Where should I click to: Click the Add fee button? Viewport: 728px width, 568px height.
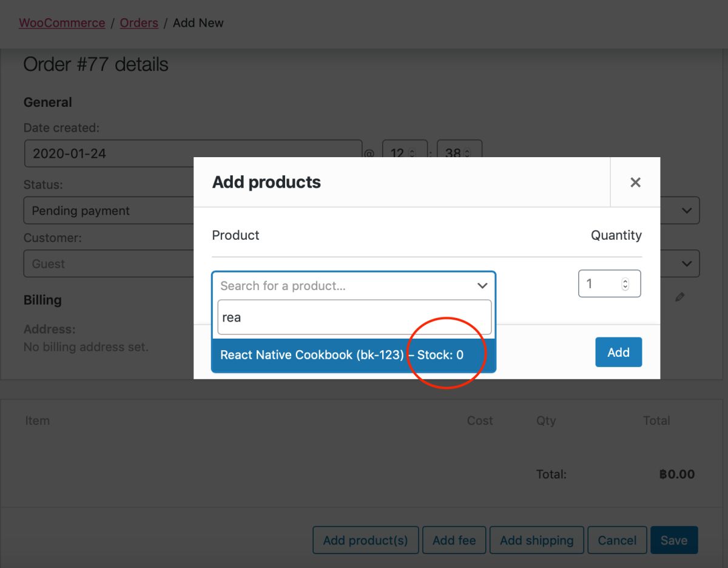(x=454, y=540)
